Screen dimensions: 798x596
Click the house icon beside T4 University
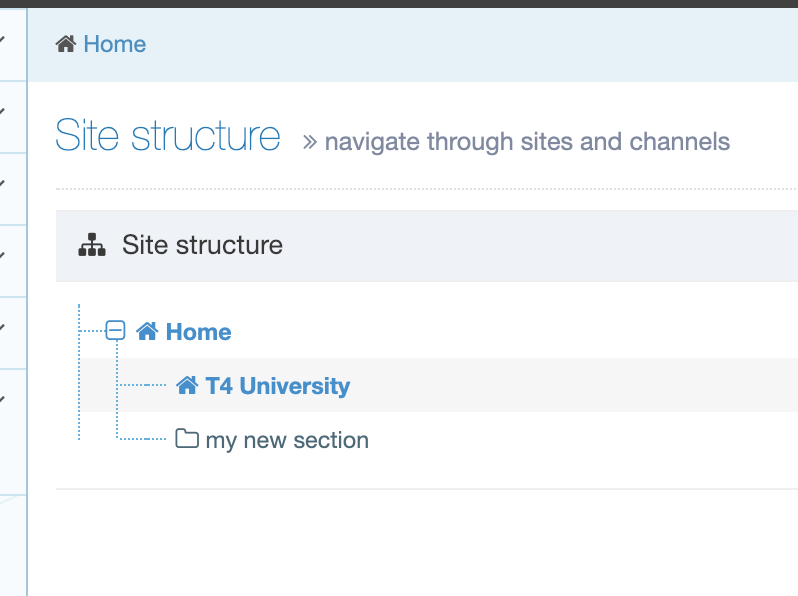click(187, 385)
